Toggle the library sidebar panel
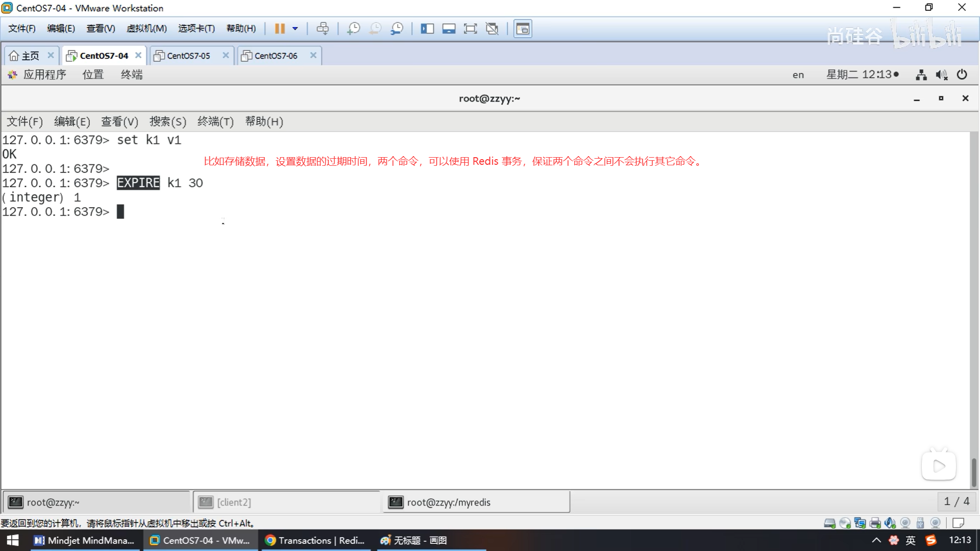Screen dimensions: 980x551 [x=427, y=29]
